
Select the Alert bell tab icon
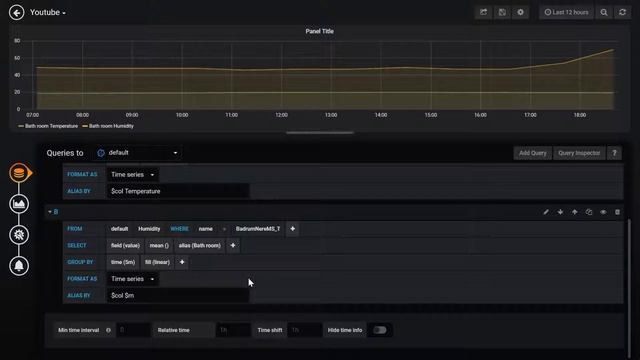[19, 266]
